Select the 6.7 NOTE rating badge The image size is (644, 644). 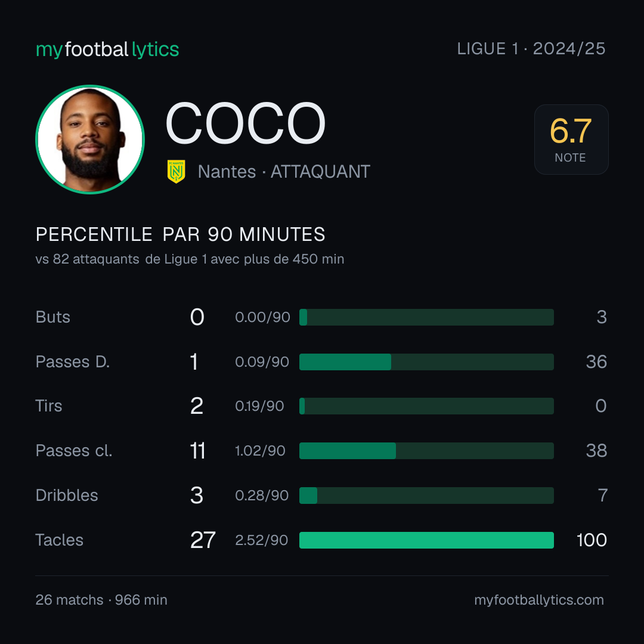571,140
